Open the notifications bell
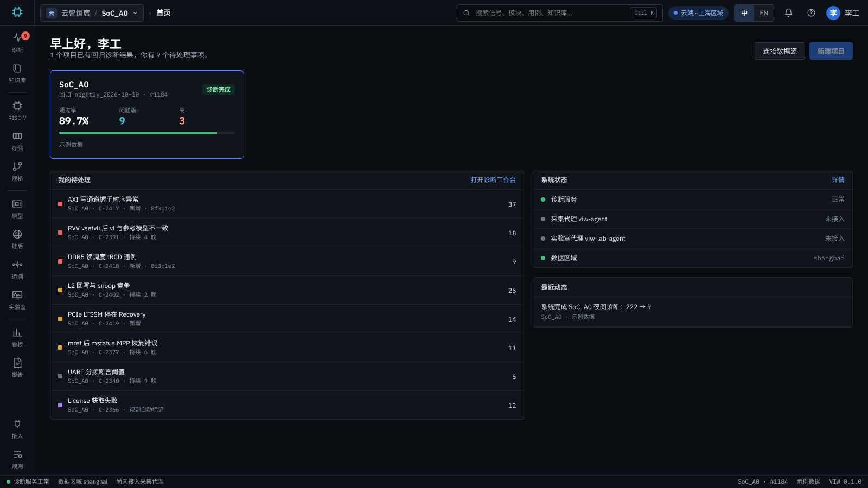Image resolution: width=868 pixels, height=488 pixels. [x=788, y=13]
